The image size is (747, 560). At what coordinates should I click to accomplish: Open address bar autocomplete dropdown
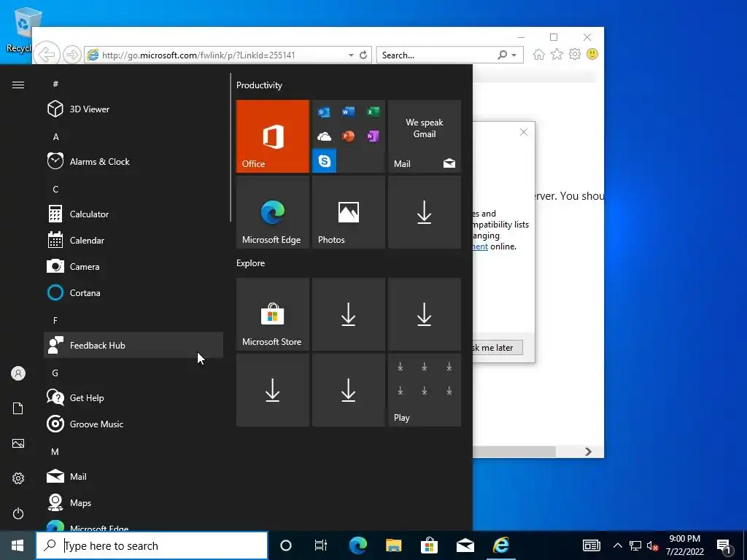coord(351,55)
